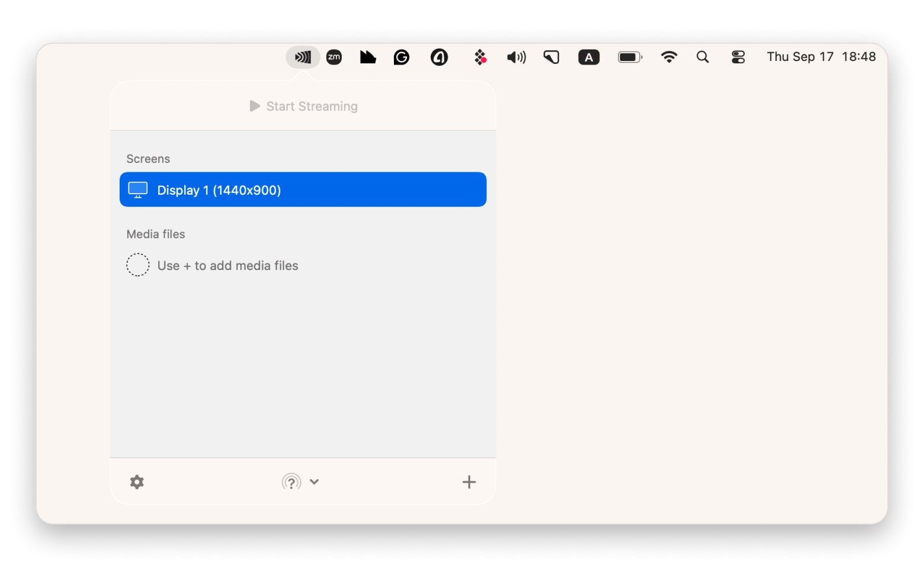Open the volume control in menu bar

point(516,57)
